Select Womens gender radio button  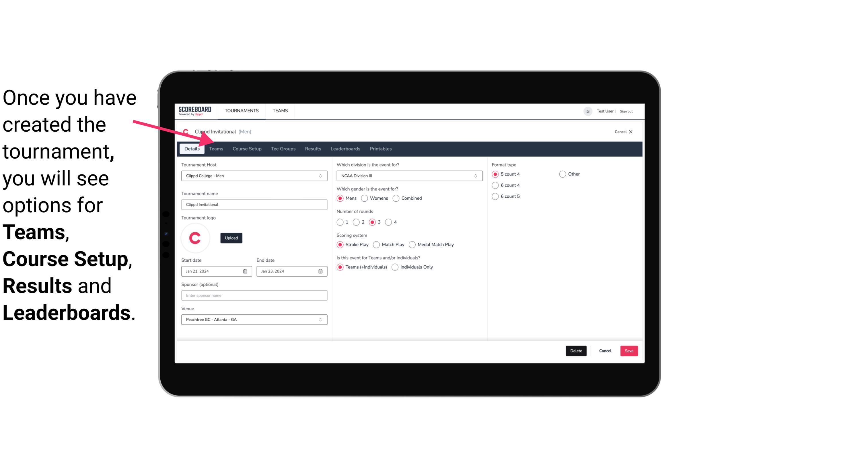click(365, 198)
